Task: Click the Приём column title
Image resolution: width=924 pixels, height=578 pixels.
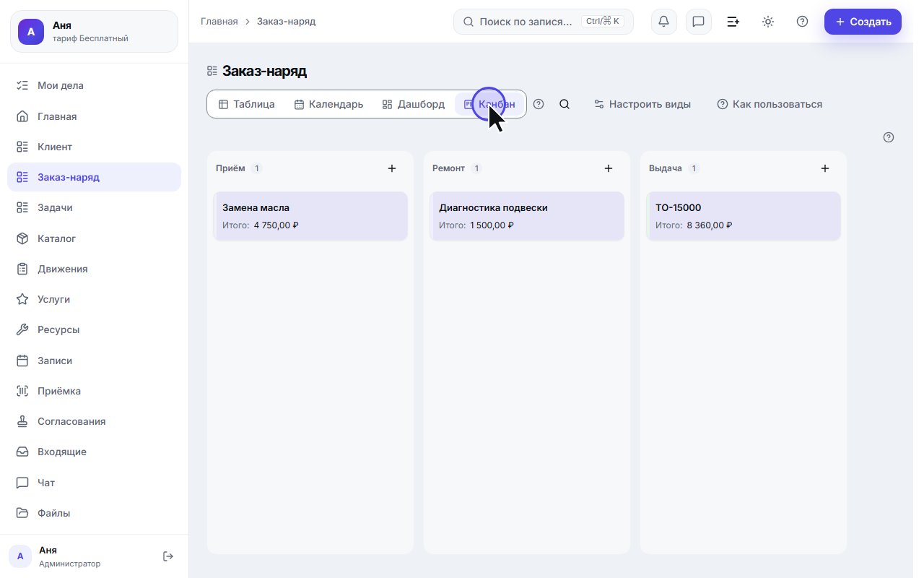Action: coord(230,168)
